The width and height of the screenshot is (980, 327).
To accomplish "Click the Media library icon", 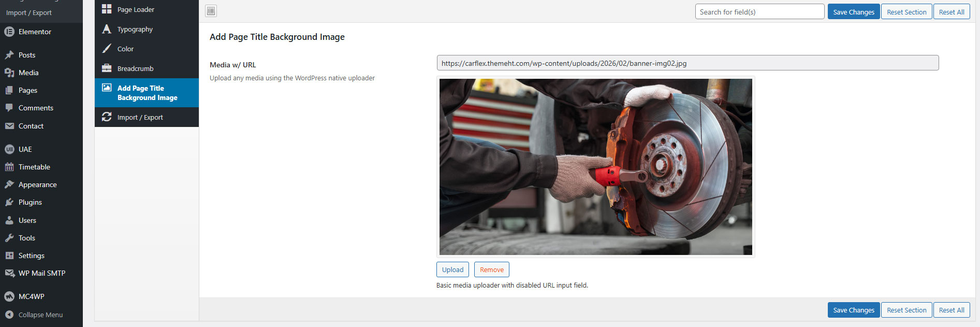I will (x=9, y=73).
